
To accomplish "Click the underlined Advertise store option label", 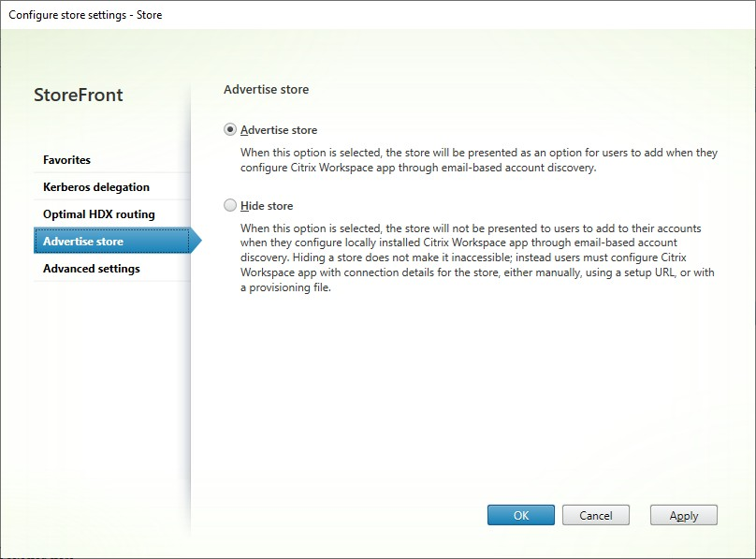I will pos(278,129).
